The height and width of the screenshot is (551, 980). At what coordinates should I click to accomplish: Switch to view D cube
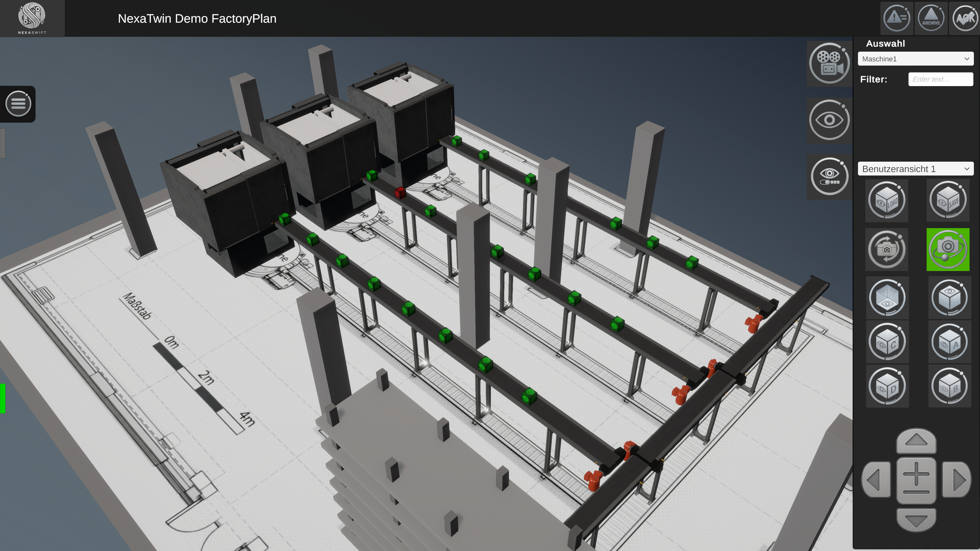point(887,386)
